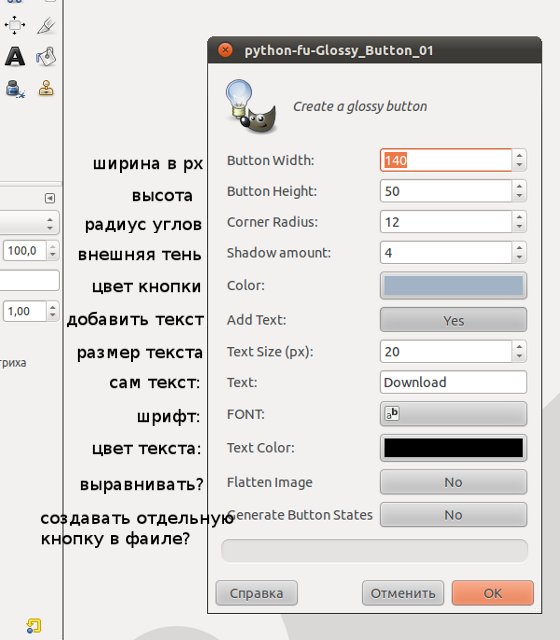Open the button Color swatch
The image size is (560, 640).
pyautogui.click(x=453, y=285)
